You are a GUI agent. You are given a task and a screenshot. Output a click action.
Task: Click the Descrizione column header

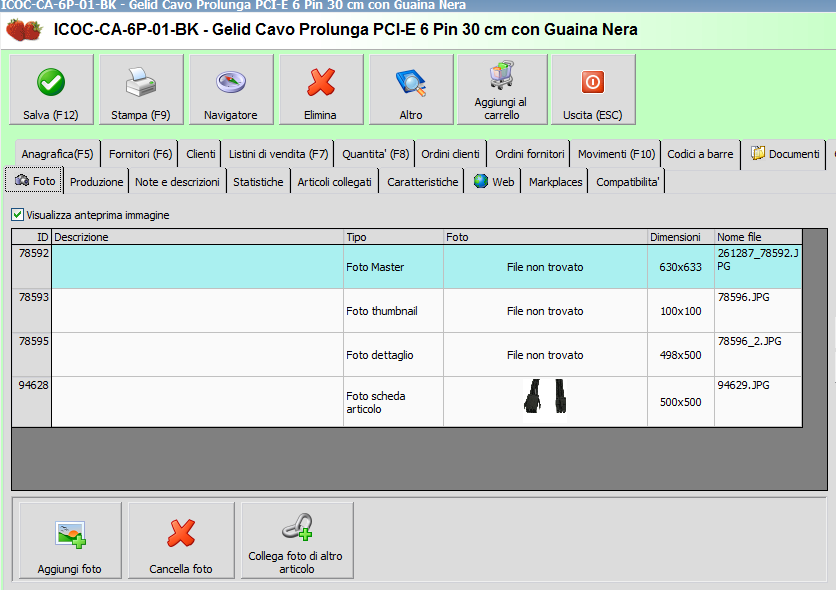197,237
